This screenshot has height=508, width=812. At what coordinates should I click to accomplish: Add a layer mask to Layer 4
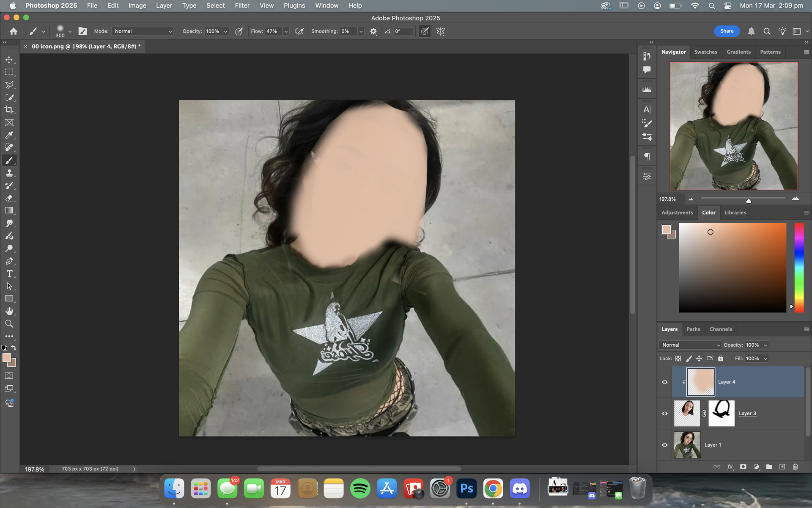tap(743, 467)
